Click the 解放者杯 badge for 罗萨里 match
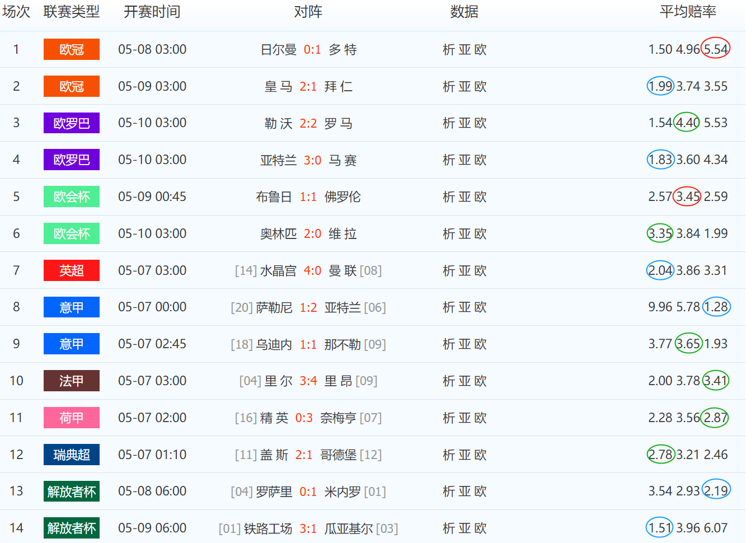 pos(72,491)
